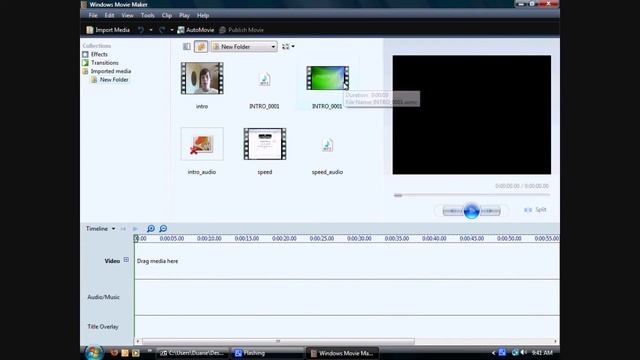Screen dimensions: 640x360
Task: Click Windows Movie Maker taskbar button
Action: click(x=343, y=353)
